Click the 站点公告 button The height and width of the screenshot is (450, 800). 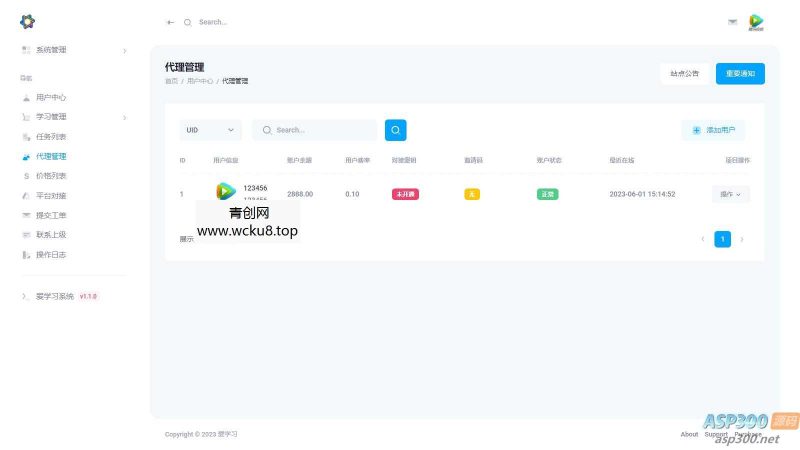click(x=685, y=73)
